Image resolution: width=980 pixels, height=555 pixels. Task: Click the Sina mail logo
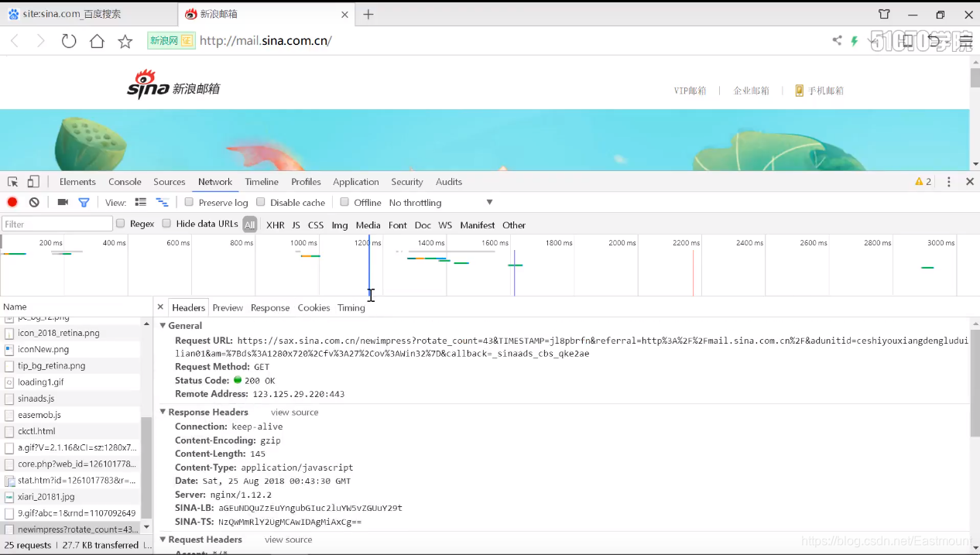click(173, 84)
